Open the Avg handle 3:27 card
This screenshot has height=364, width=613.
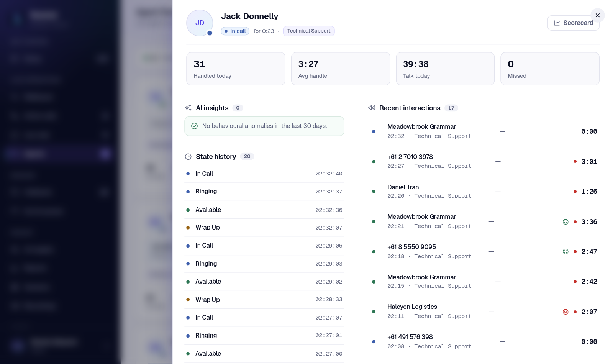[341, 69]
